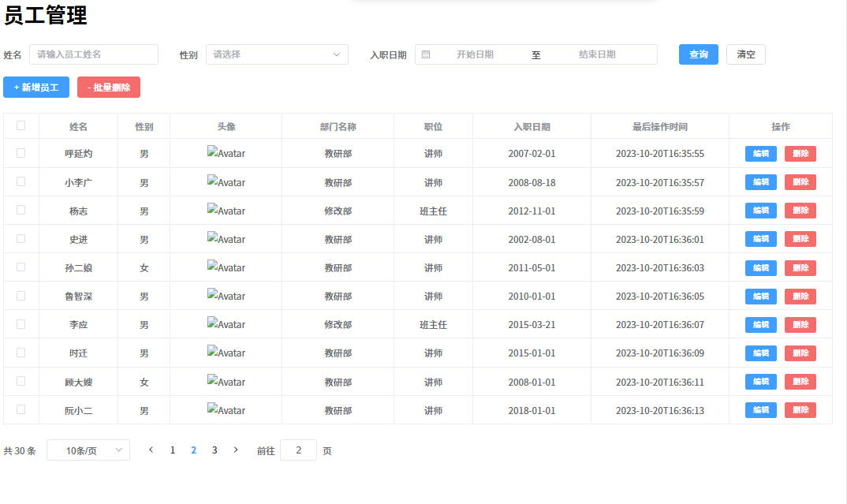Click Avatar image for 孙二娘
Screen dimensions: 847x504
coord(226,267)
